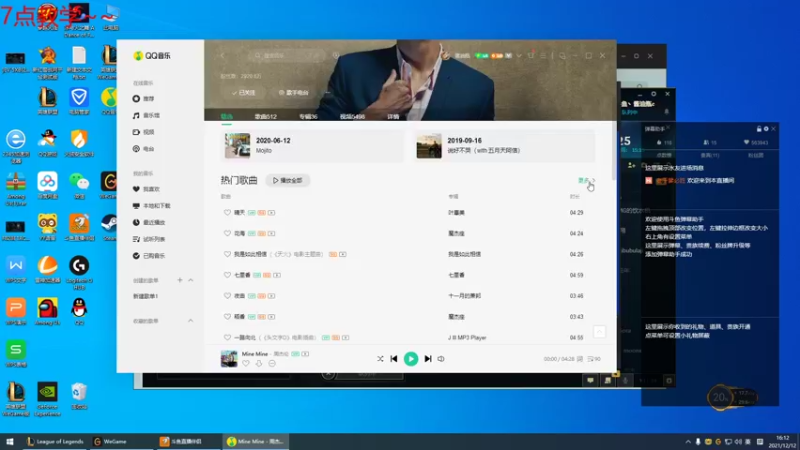This screenshot has width=800, height=450.
Task: Click Windows Start button
Action: (10, 441)
